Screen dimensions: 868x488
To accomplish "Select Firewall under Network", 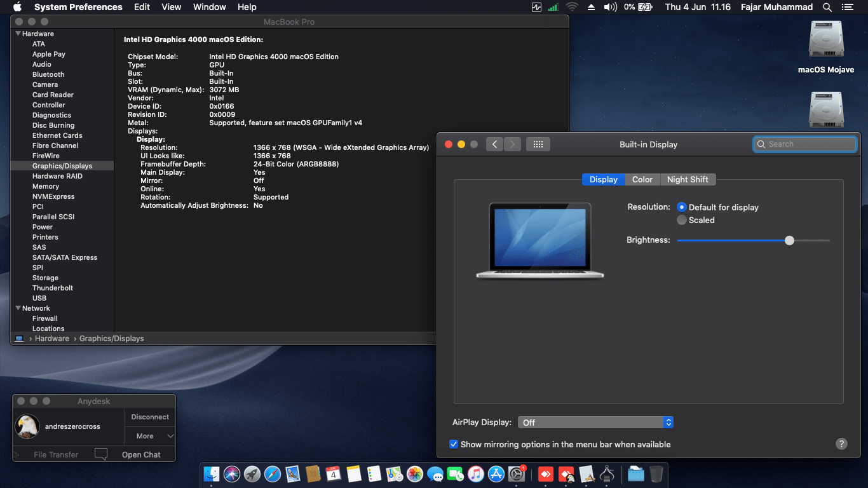I will click(45, 318).
